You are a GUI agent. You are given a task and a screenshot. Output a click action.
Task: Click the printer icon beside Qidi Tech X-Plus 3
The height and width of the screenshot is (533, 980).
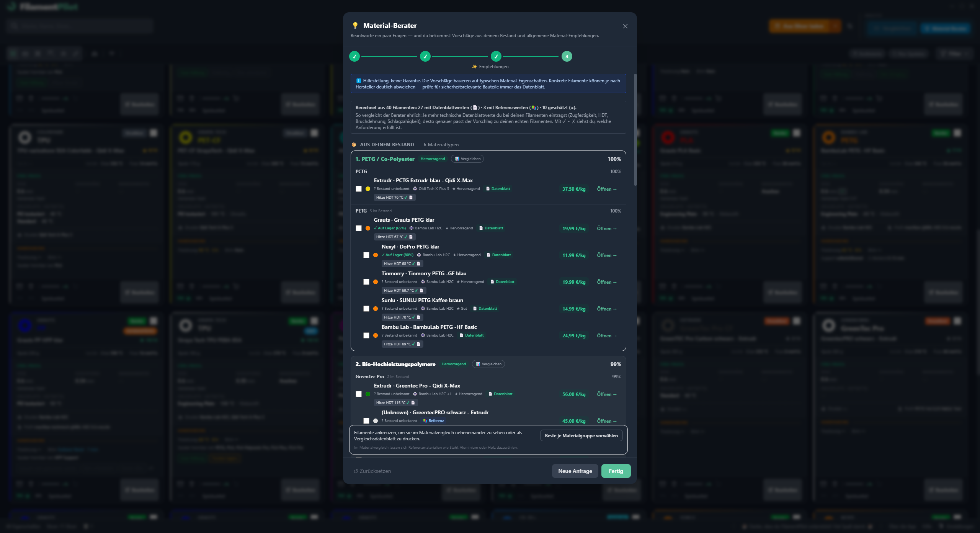(x=415, y=189)
